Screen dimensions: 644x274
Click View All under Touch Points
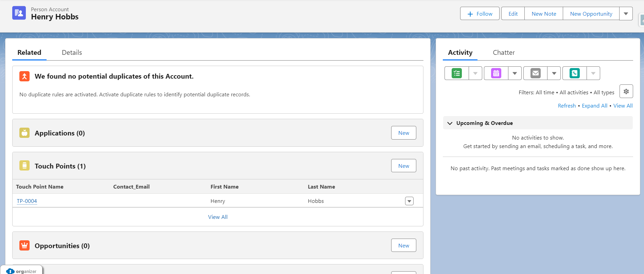(218, 217)
